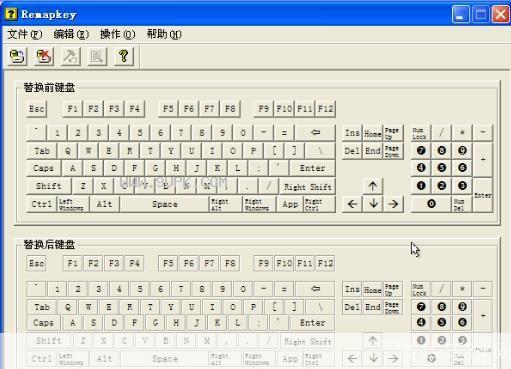The image size is (511, 369).
Task: Choose the Tab key in bottom keyboard
Action: (42, 307)
